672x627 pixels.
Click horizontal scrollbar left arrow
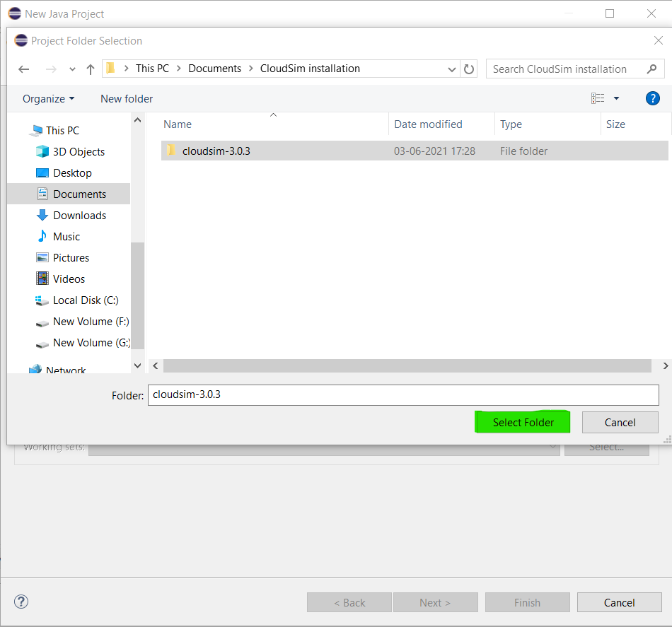(156, 365)
